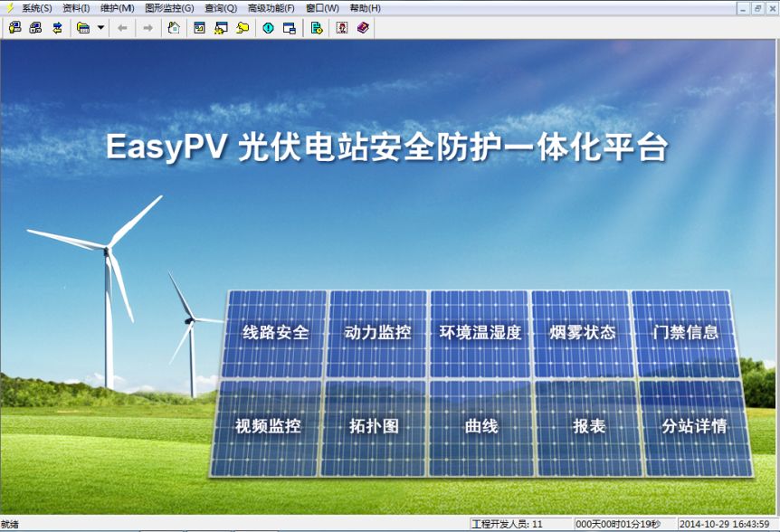
Task: Open the 高级功能(F) menu
Action: point(271,8)
